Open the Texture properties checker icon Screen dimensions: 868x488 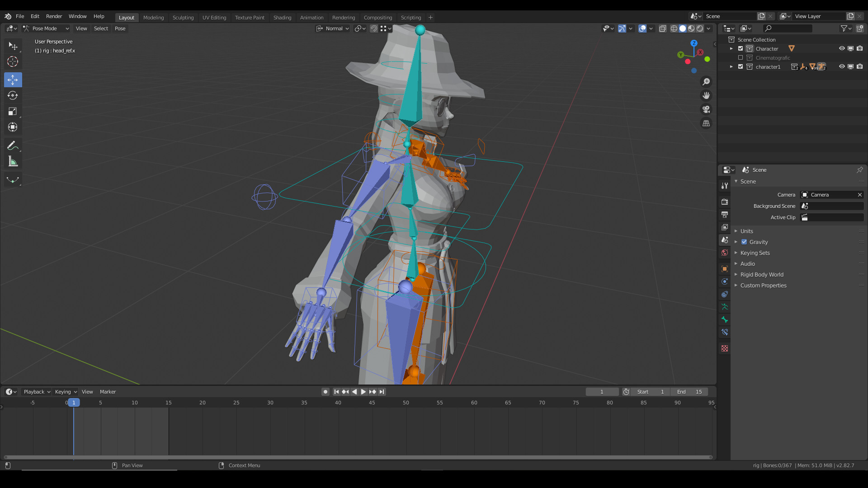pyautogui.click(x=725, y=348)
